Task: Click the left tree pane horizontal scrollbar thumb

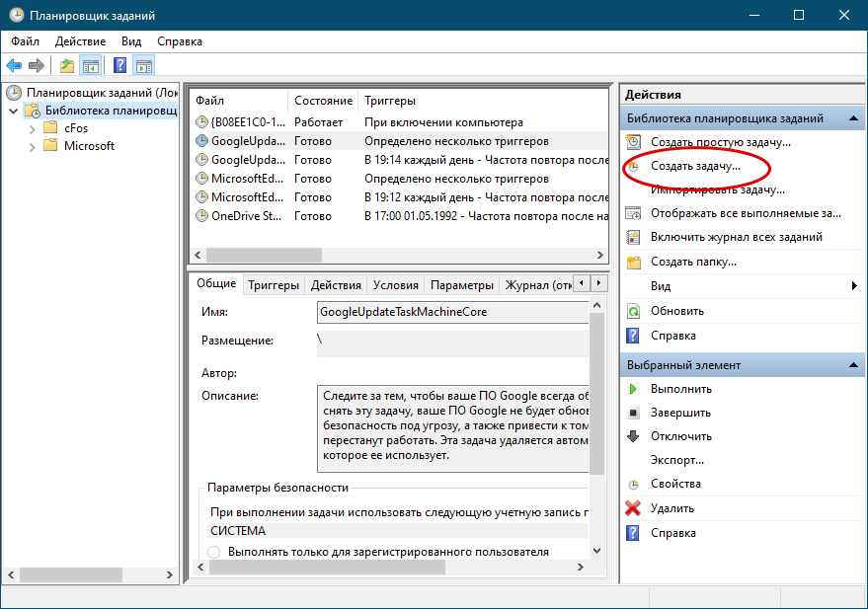Action: coord(71,575)
